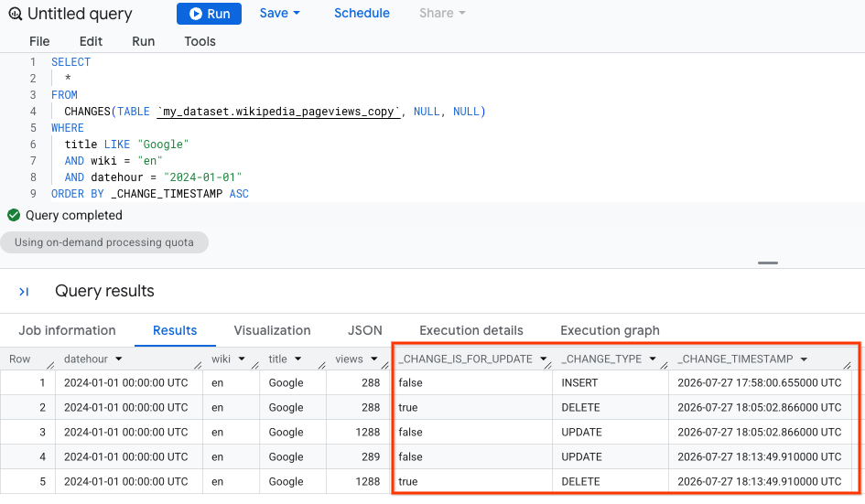This screenshot has width=865, height=504.
Task: Run the query with the blue Run button
Action: pyautogui.click(x=209, y=14)
